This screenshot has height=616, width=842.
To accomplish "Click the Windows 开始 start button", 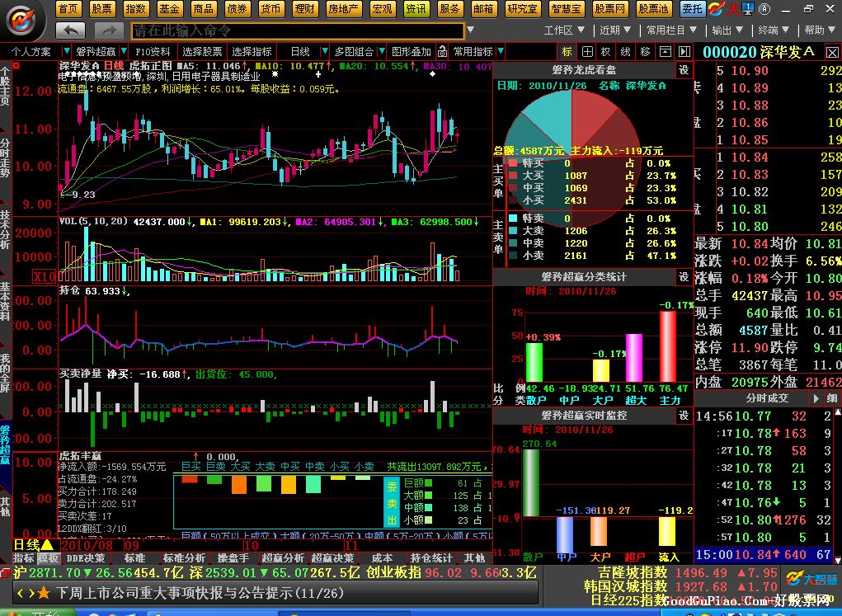I will pyautogui.click(x=36, y=612).
